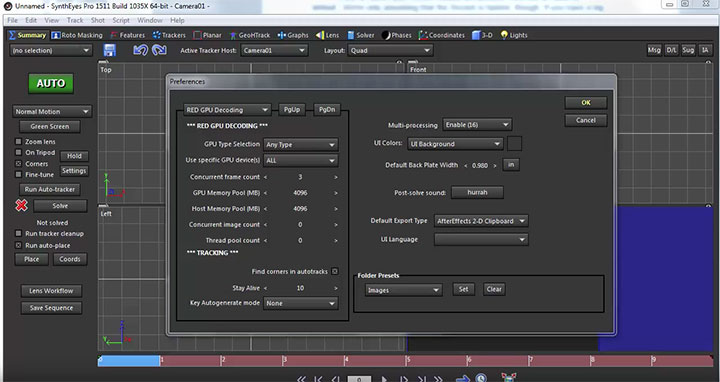Click the save floppy disk icon

(110, 50)
